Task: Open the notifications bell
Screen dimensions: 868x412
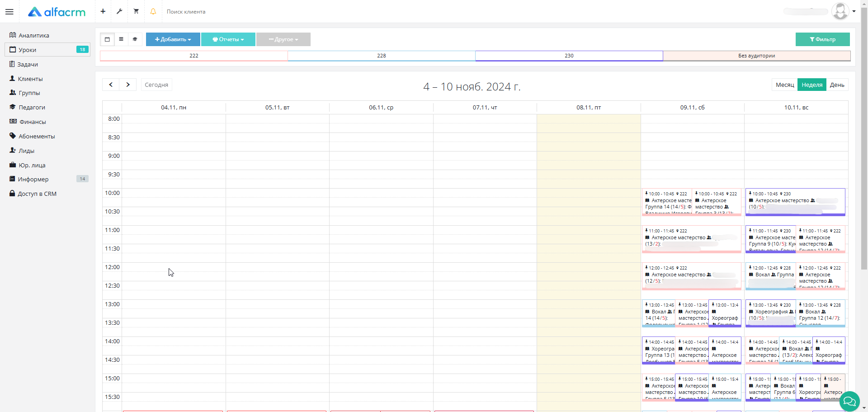Action: (x=153, y=11)
